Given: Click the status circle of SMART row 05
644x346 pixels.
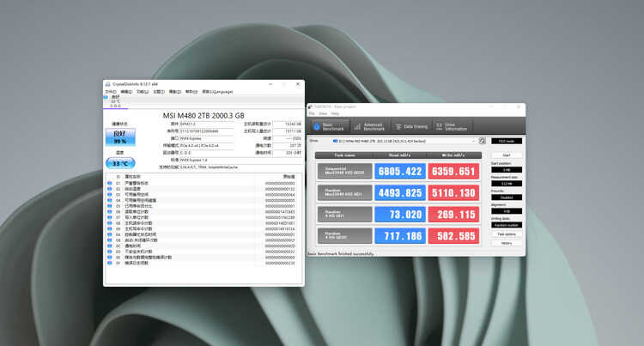Looking at the screenshot, I should click(x=110, y=206).
